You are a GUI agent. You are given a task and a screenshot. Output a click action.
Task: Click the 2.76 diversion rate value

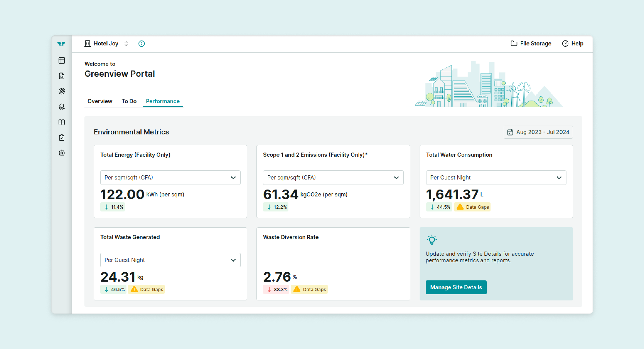point(277,277)
